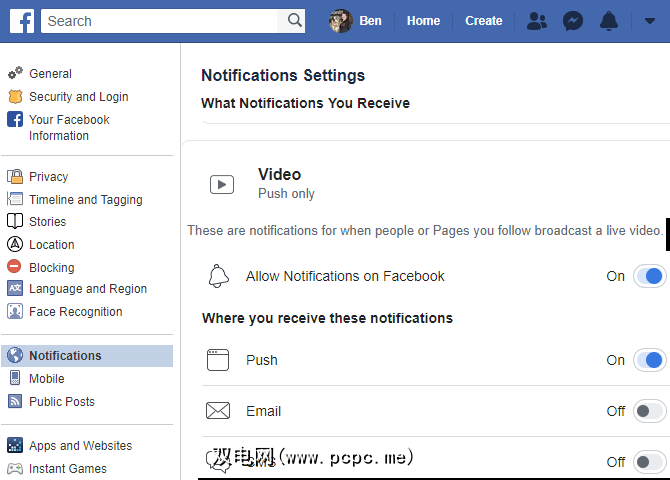Click the Facebook logo icon
The width and height of the screenshot is (670, 480).
pos(22,21)
